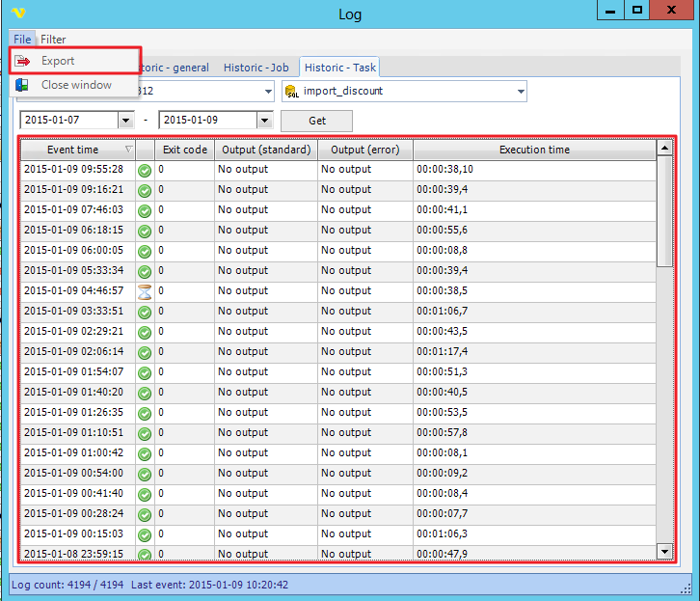The width and height of the screenshot is (700, 601).
Task: Click green check icon for 06:00:05 row
Action: [x=145, y=251]
